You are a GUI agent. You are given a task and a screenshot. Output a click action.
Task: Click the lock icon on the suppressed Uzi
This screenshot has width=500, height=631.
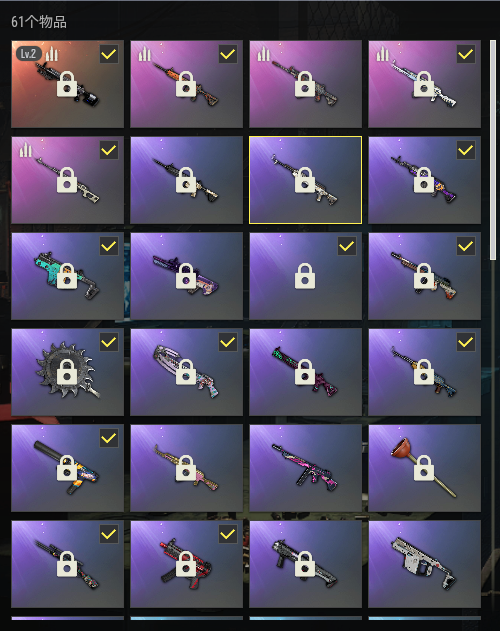pos(67,468)
